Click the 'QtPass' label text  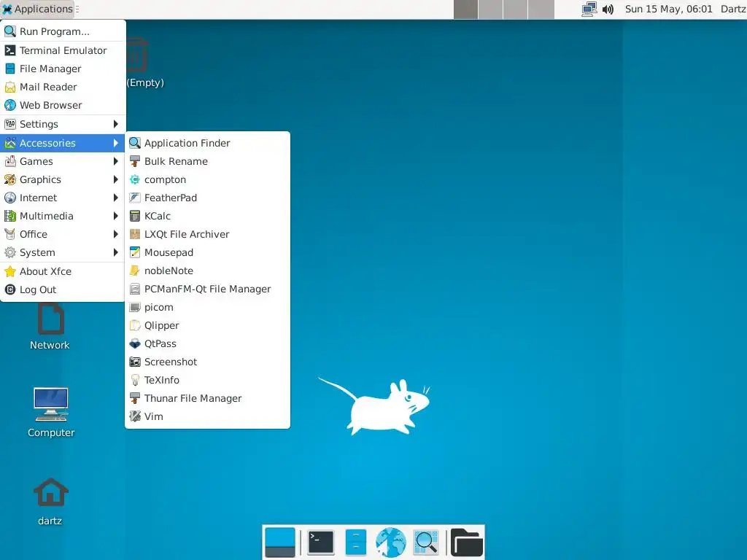(160, 344)
